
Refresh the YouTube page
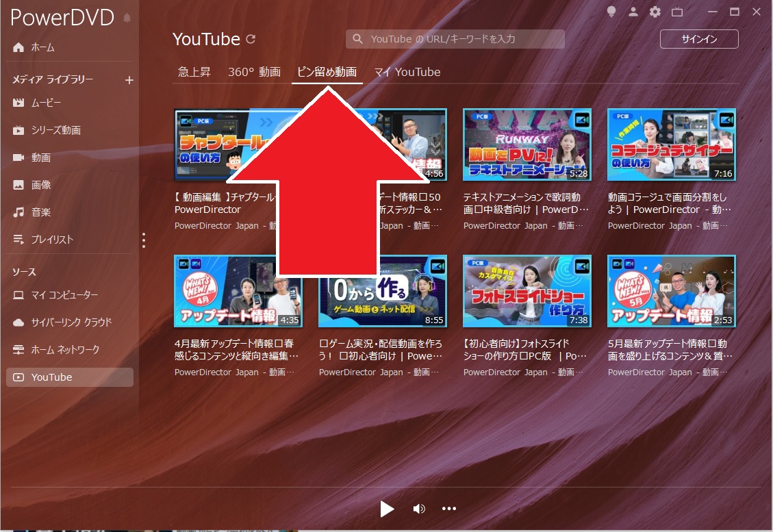[x=251, y=39]
